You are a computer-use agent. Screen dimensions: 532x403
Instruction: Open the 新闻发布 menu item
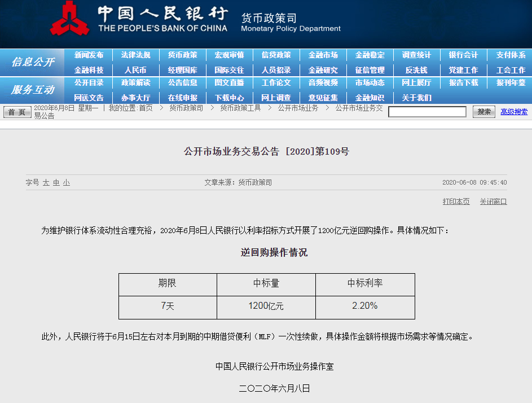89,55
